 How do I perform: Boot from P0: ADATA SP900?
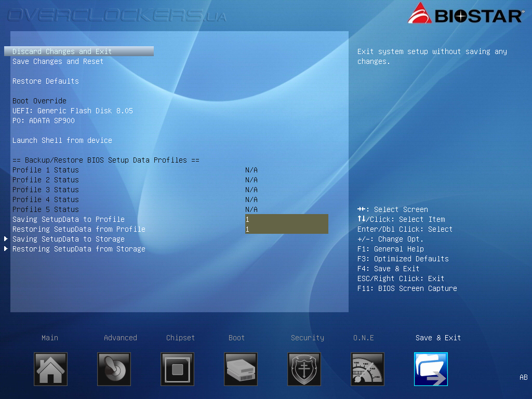tap(44, 121)
